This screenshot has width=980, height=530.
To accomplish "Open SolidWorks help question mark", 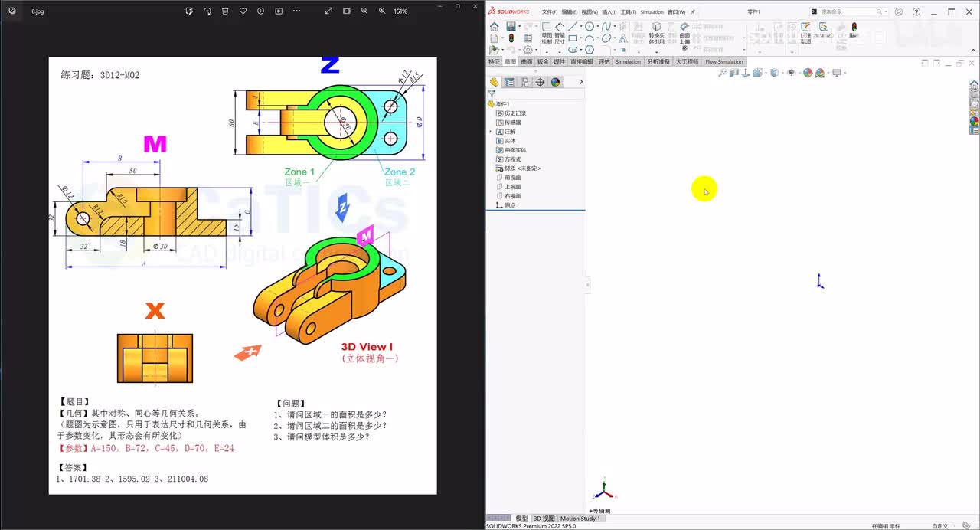I will click(916, 11).
